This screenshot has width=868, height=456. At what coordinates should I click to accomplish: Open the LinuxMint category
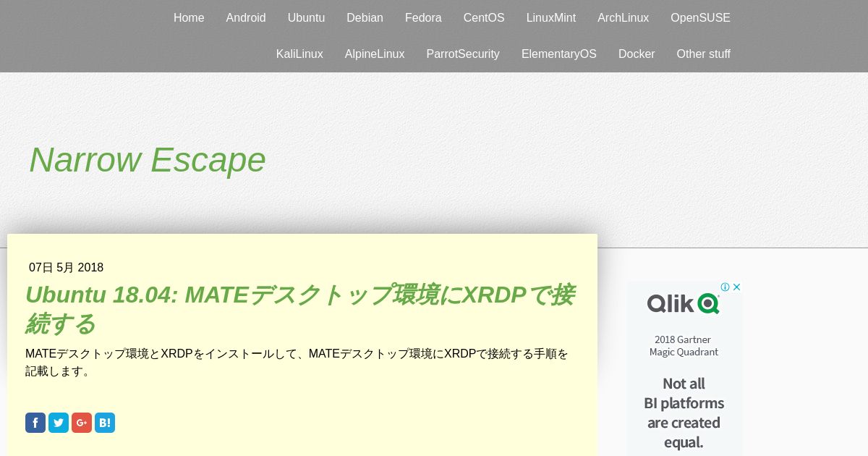click(x=551, y=18)
